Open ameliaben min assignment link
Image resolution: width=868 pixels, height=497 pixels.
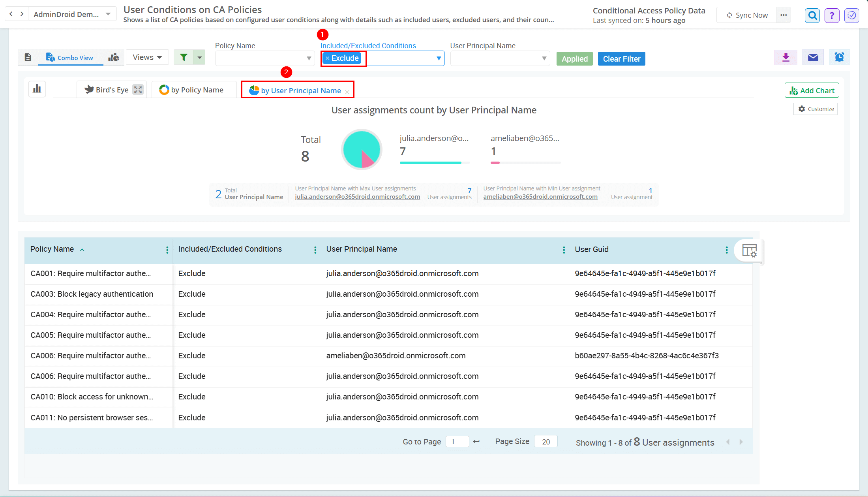[x=540, y=197]
